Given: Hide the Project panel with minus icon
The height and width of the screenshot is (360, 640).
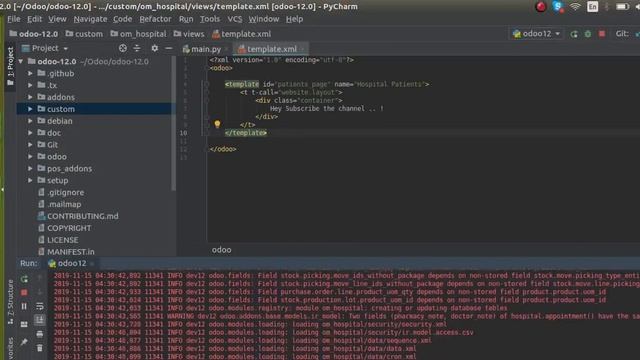Looking at the screenshot, I should coord(169,48).
